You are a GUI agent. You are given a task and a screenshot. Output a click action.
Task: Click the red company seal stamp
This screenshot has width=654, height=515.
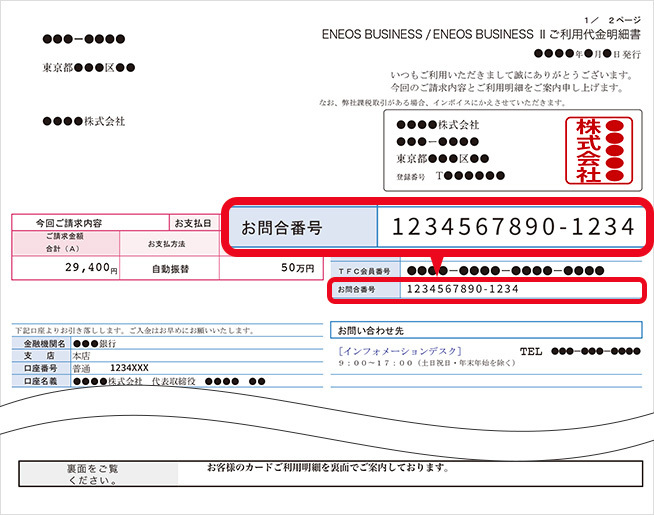pos(599,151)
